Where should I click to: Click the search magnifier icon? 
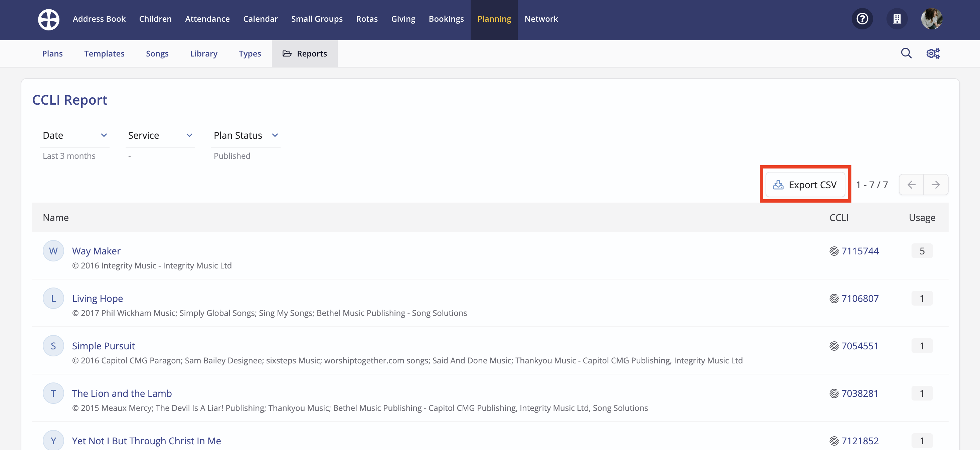click(906, 53)
